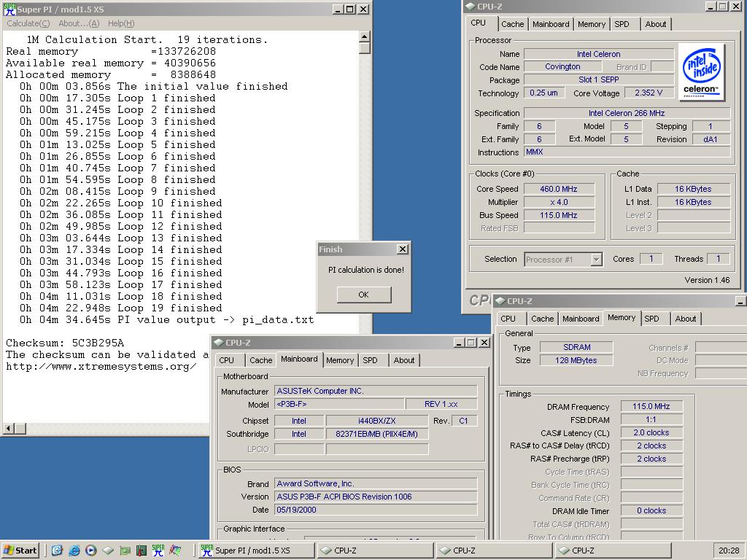Open SPD tab in Memory CPU-Z window
This screenshot has width=747, height=560.
pos(651,319)
